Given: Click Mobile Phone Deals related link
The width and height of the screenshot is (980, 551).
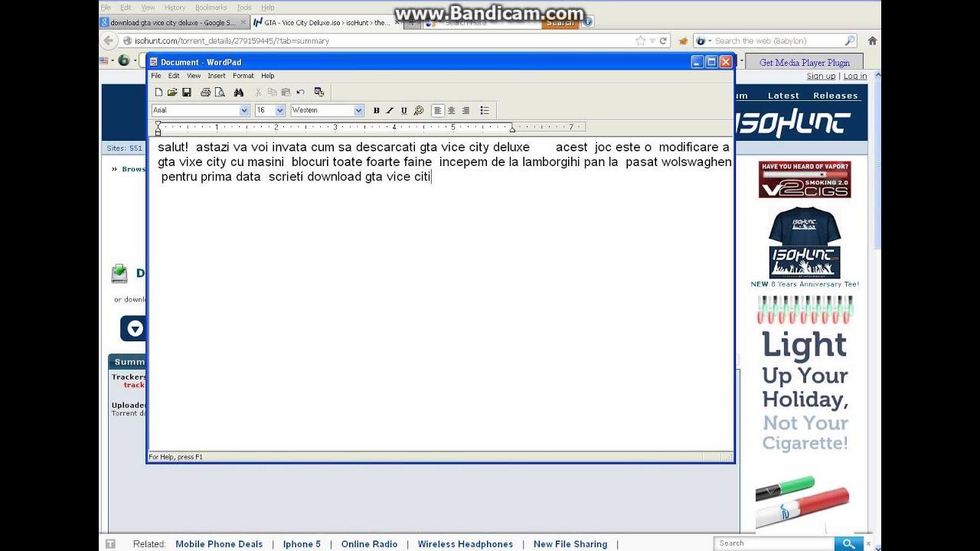Looking at the screenshot, I should click(219, 544).
